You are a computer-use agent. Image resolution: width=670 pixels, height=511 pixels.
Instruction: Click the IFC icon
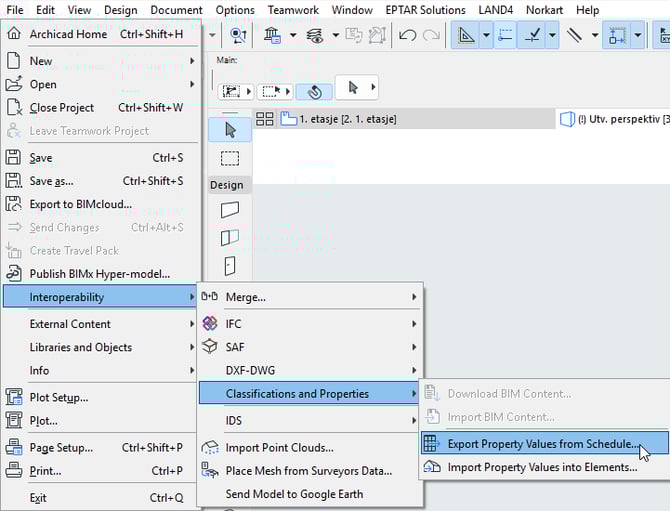tap(210, 323)
